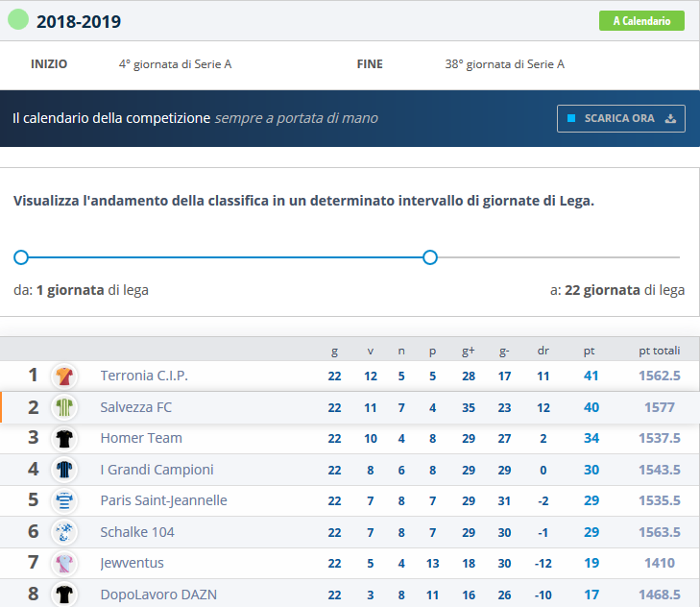Click the pt column header
Viewport: 700px width, 607px height.
[x=590, y=352]
